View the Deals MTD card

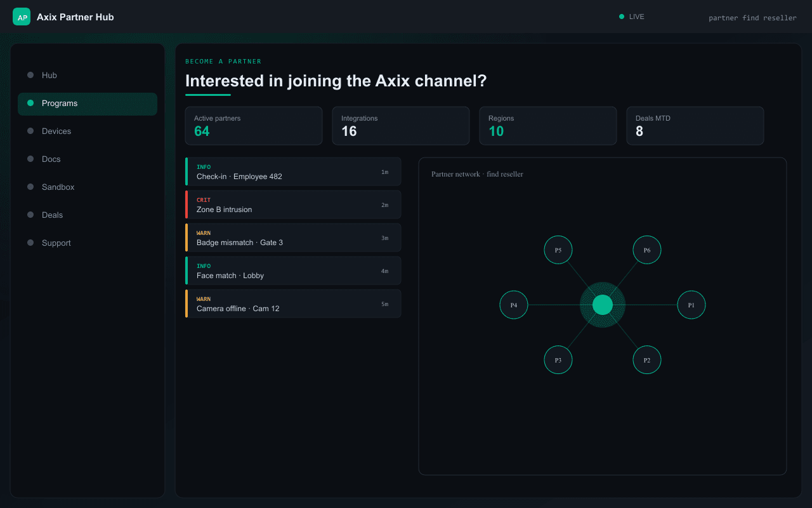coord(695,126)
